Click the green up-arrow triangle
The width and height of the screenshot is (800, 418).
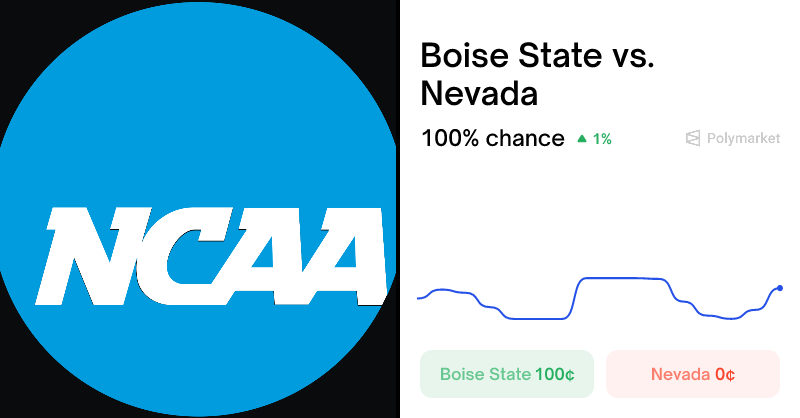[582, 139]
